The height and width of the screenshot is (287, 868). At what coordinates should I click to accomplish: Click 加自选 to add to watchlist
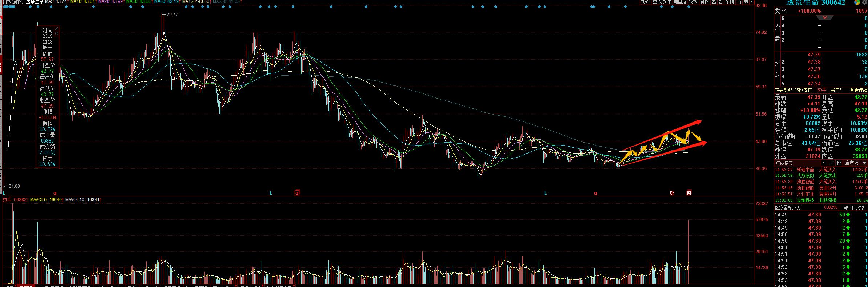(680, 2)
